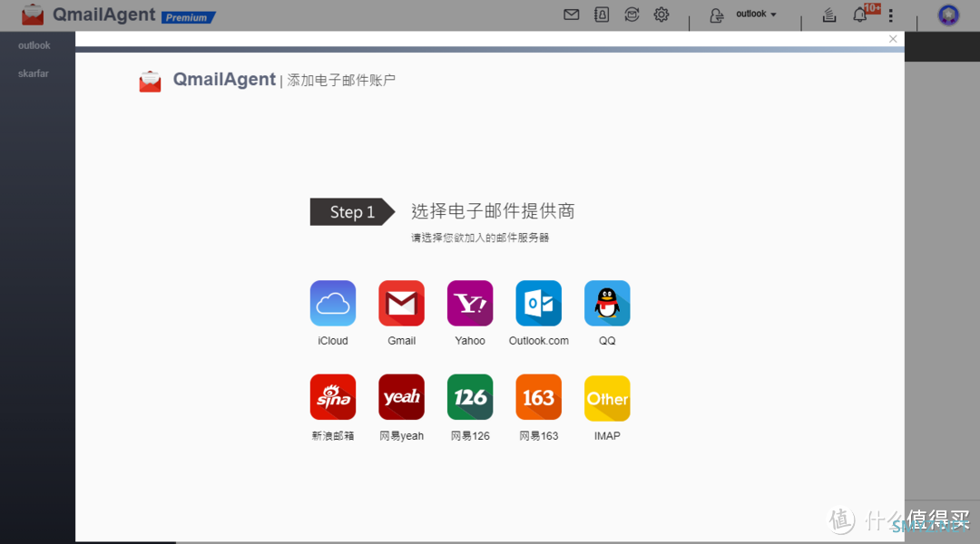Image resolution: width=980 pixels, height=544 pixels.
Task: Click the 添加电子邮件账户 title text
Action: point(341,81)
